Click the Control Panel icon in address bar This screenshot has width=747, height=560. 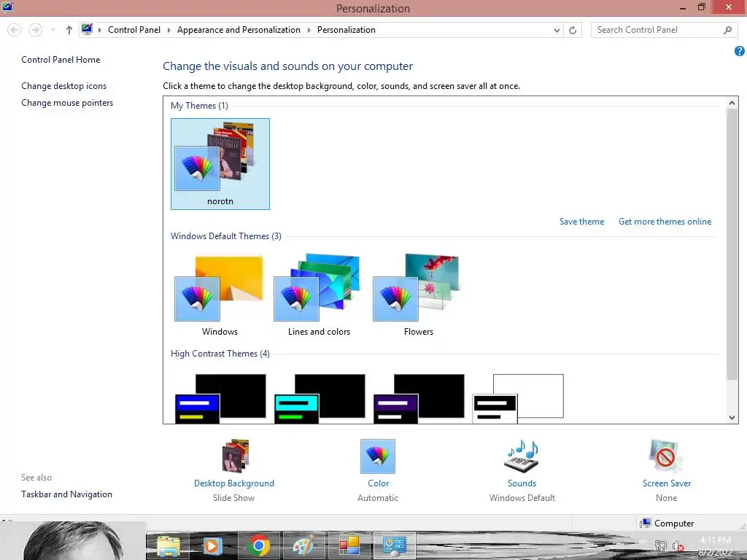point(87,29)
